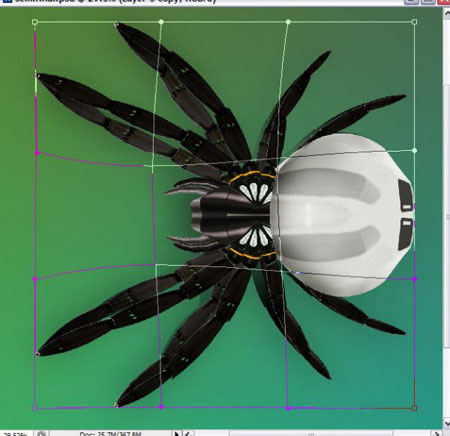The width and height of the screenshot is (450, 436).
Task: Click the horizontal scrollbar left arrow
Action: [188, 434]
